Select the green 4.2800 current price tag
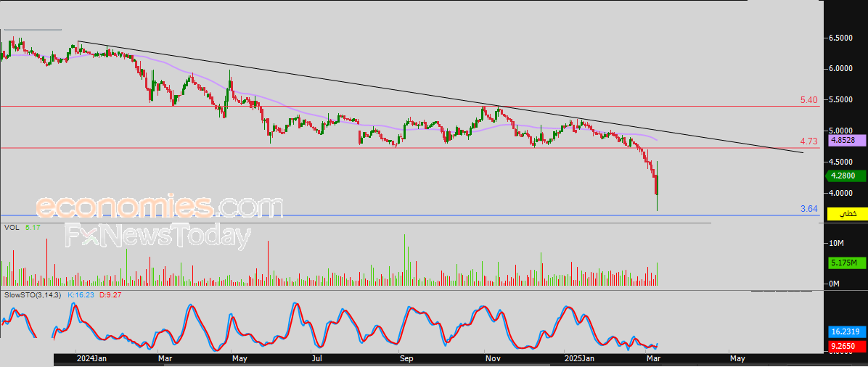 click(x=846, y=176)
